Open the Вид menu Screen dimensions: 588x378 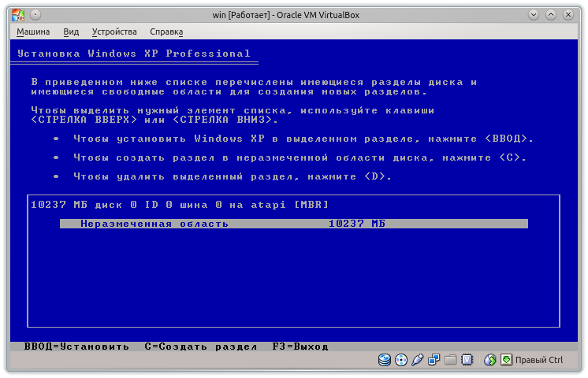(x=71, y=31)
